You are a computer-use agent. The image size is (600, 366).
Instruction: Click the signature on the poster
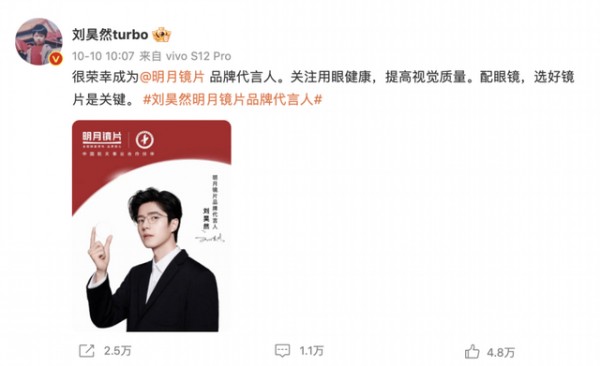pyautogui.click(x=210, y=239)
